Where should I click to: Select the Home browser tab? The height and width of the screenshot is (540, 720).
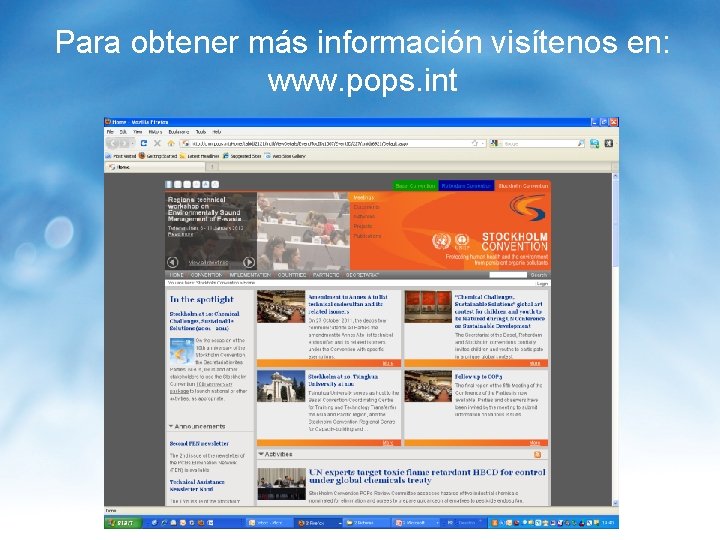pyautogui.click(x=156, y=167)
